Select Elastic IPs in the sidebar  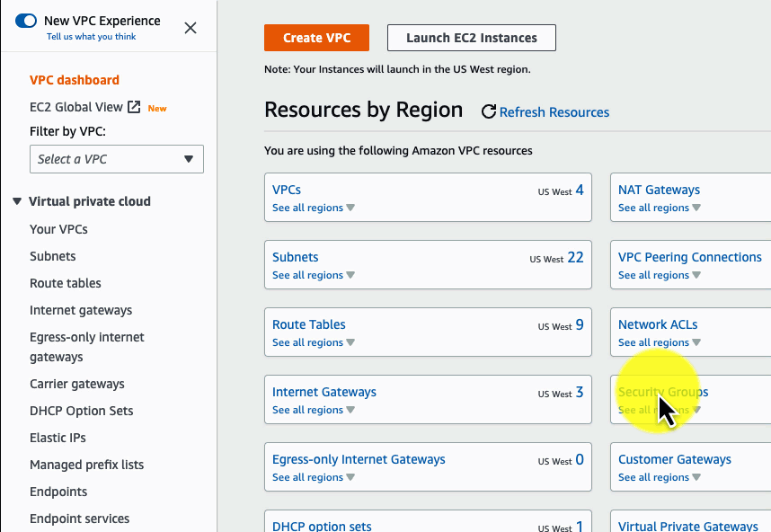point(58,438)
